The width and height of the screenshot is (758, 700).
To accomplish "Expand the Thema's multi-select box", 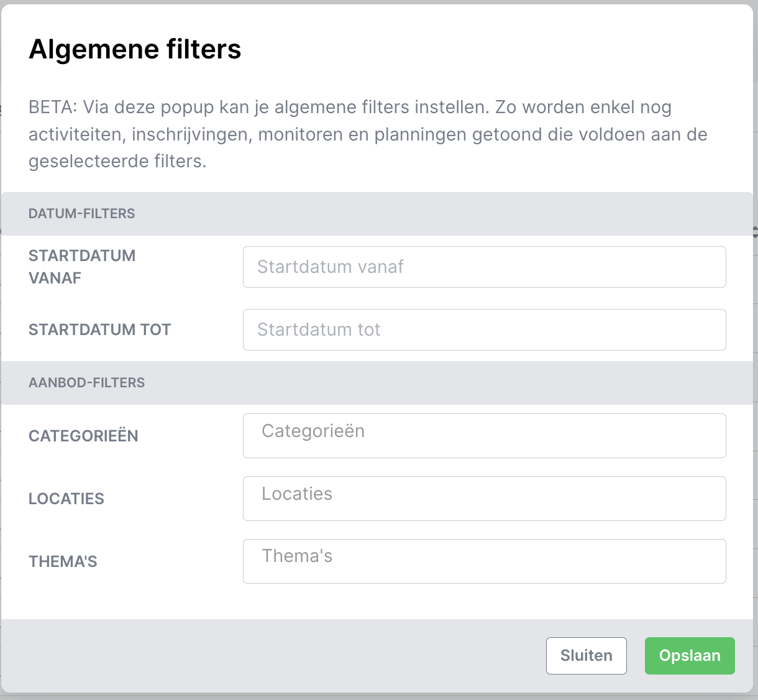I will pos(484,561).
